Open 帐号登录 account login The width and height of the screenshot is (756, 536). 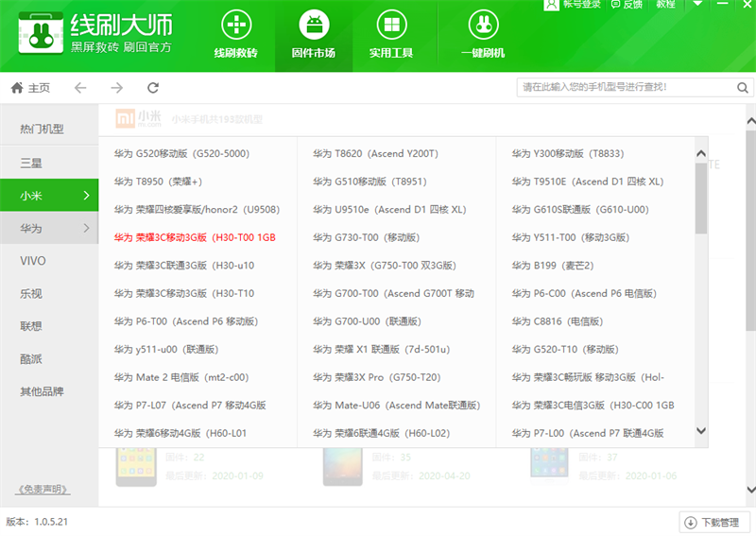pos(573,5)
